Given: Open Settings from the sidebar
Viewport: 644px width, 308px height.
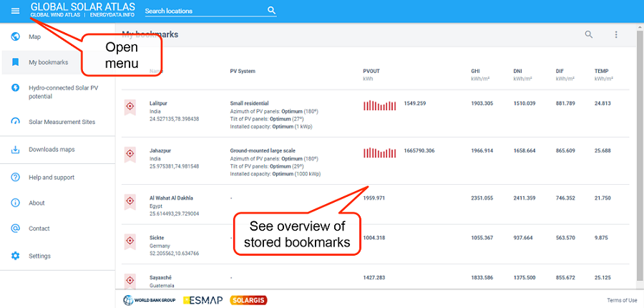Looking at the screenshot, I should (x=39, y=256).
